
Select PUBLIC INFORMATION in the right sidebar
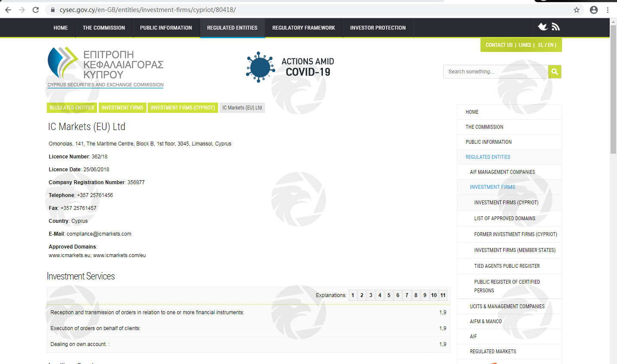509,142
